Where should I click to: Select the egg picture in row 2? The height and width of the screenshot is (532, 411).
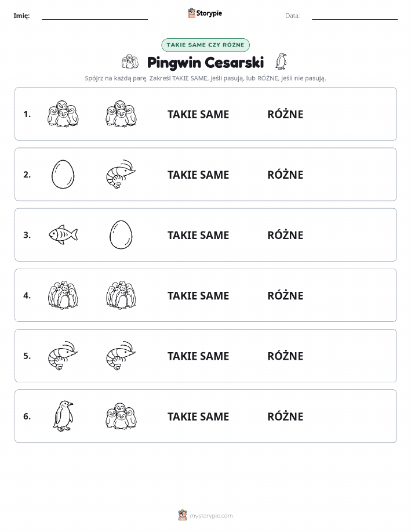63,175
